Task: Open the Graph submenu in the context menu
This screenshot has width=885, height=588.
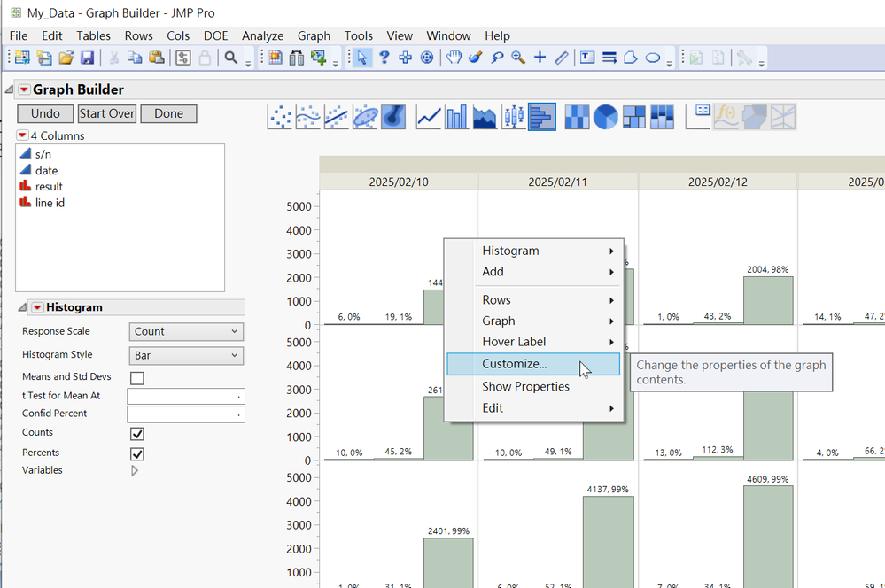Action: (534, 321)
